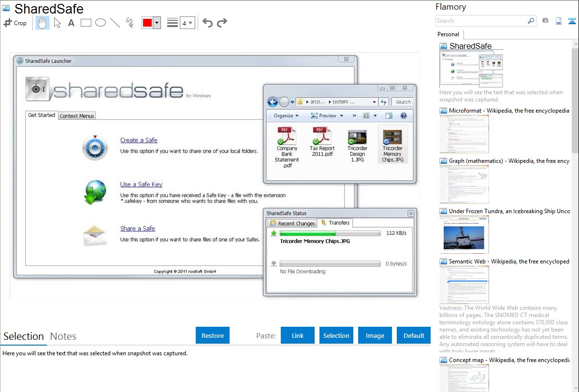Image resolution: width=579 pixels, height=392 pixels.
Task: Expand the explorer toolbar overflow chevrons
Action: pyautogui.click(x=354, y=116)
